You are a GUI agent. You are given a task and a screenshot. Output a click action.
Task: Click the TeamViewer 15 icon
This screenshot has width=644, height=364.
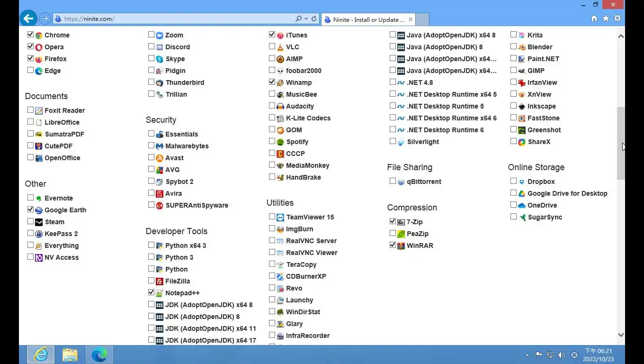click(x=280, y=218)
